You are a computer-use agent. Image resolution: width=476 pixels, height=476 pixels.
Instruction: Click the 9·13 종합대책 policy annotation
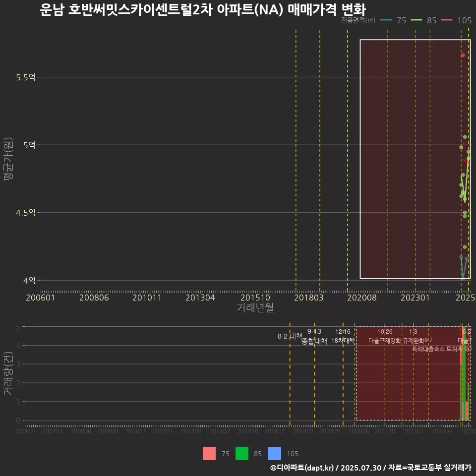pyautogui.click(x=314, y=336)
